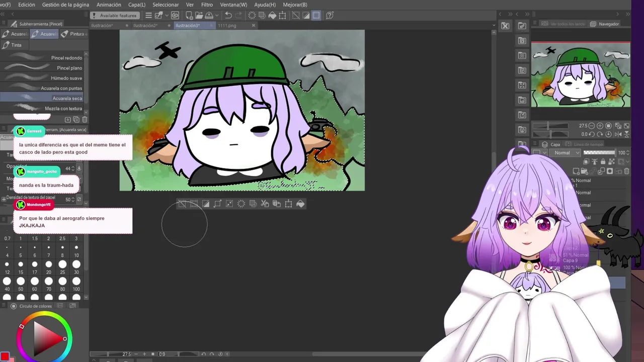
Task: Click the Save icon in command bar
Action: point(209,16)
